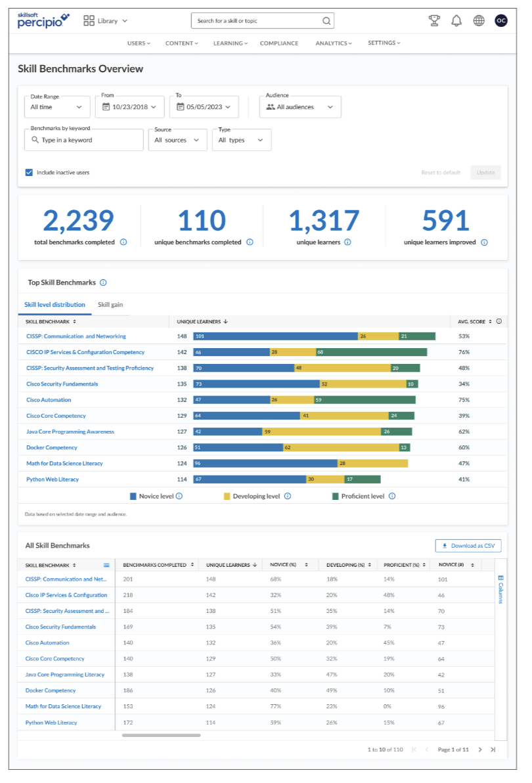
Task: Switch to Skill gain tab
Action: (x=110, y=305)
